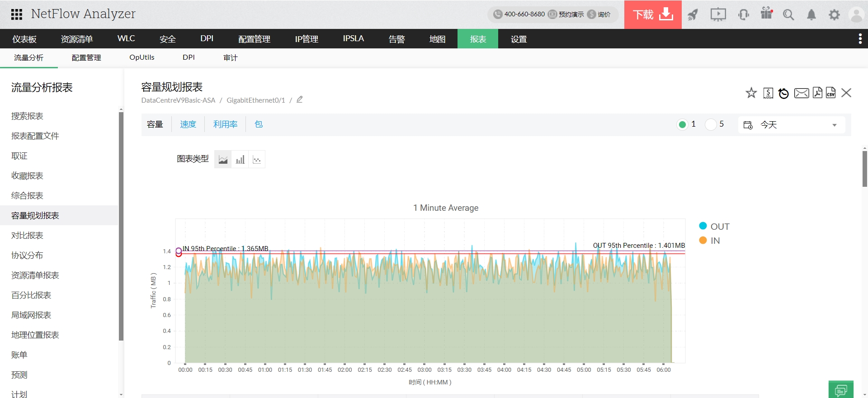Open the 今天 time period dropdown
This screenshot has height=398, width=868.
pos(791,125)
